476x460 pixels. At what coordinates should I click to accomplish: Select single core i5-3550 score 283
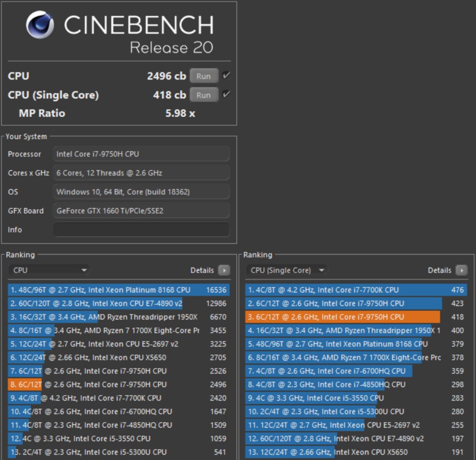pos(356,398)
